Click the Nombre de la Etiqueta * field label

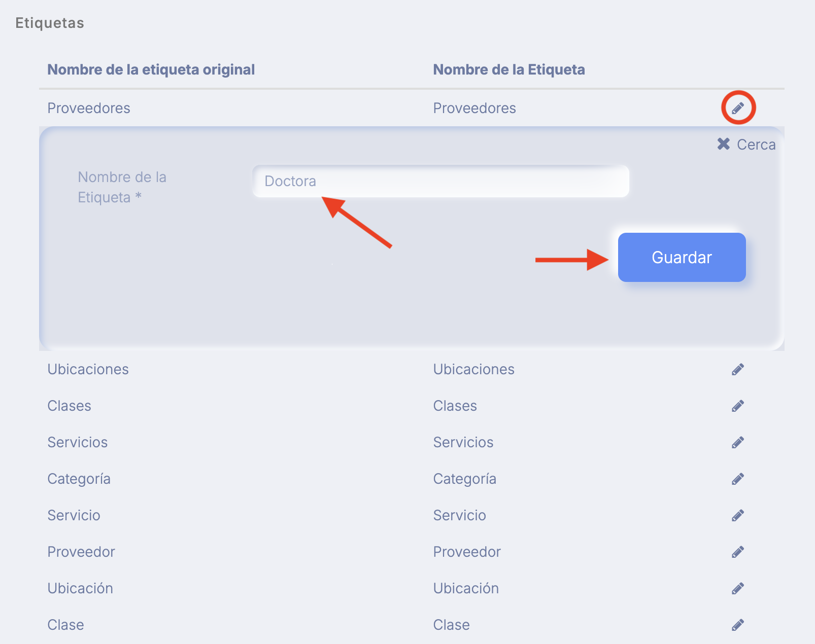pos(122,187)
